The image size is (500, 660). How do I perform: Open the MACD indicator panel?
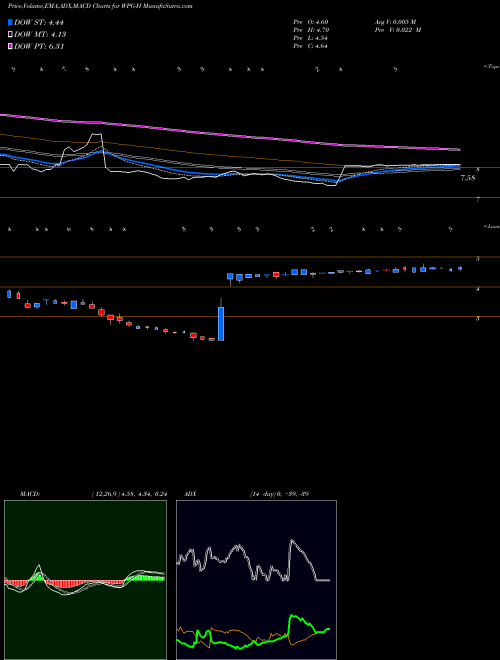click(85, 580)
